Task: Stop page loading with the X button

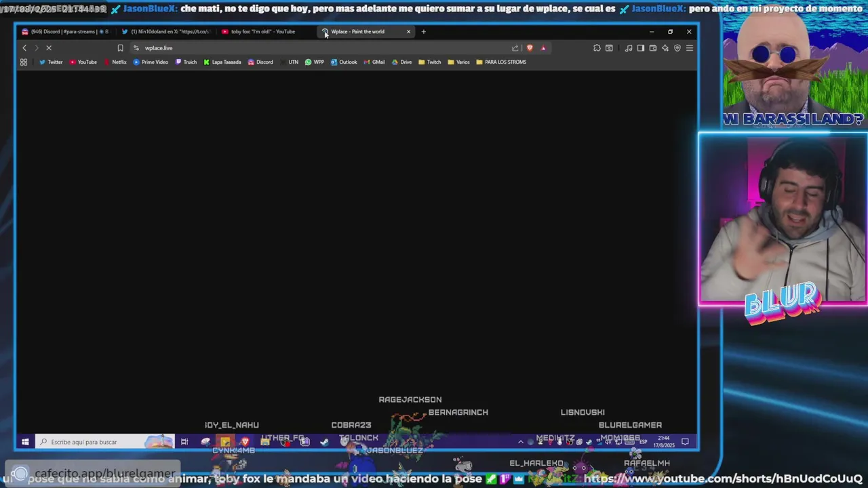Action: pyautogui.click(x=49, y=48)
